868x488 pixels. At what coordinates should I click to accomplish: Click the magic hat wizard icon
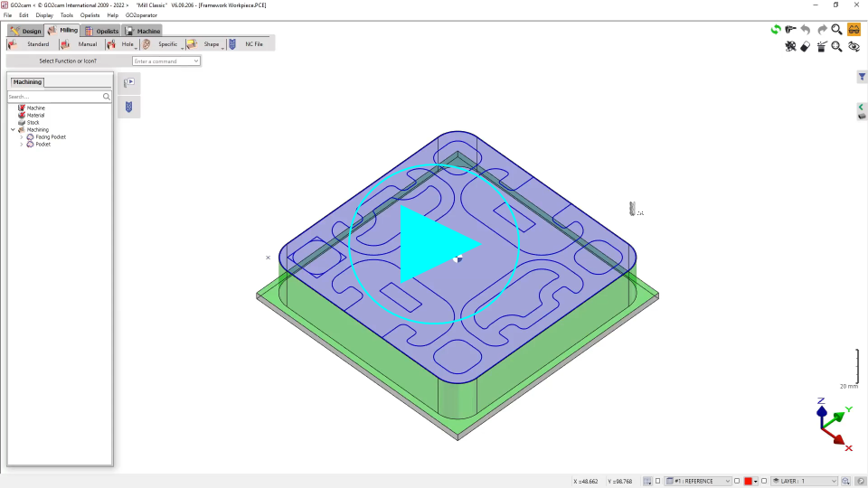tap(821, 46)
